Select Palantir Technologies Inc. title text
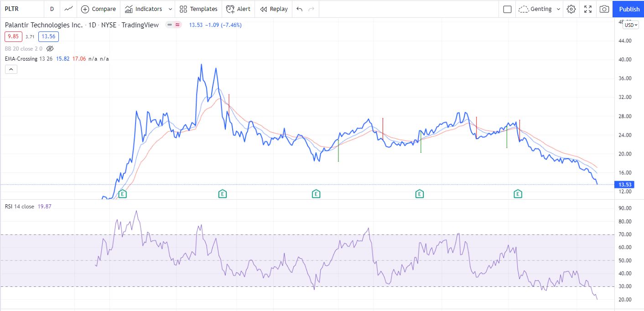The height and width of the screenshot is (311, 644). click(44, 25)
